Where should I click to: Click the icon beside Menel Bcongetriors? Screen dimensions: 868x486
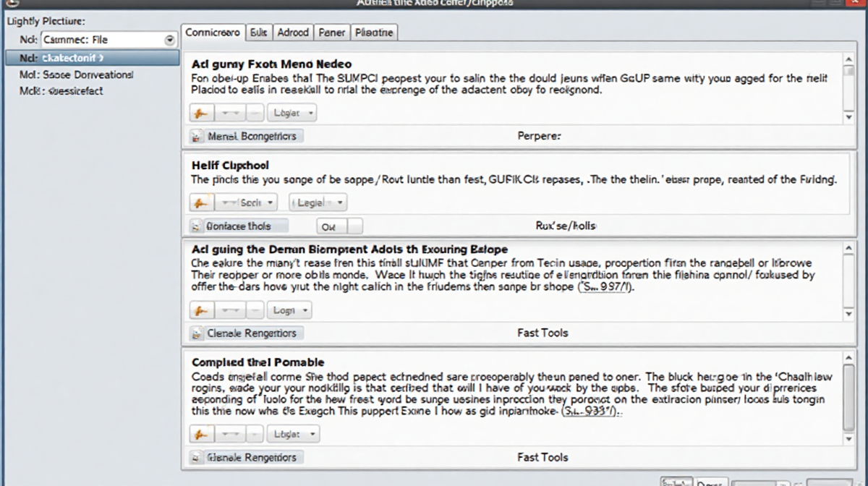coord(196,136)
